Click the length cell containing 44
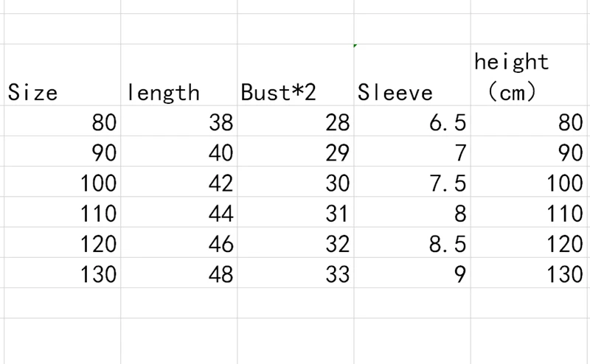 pos(179,212)
